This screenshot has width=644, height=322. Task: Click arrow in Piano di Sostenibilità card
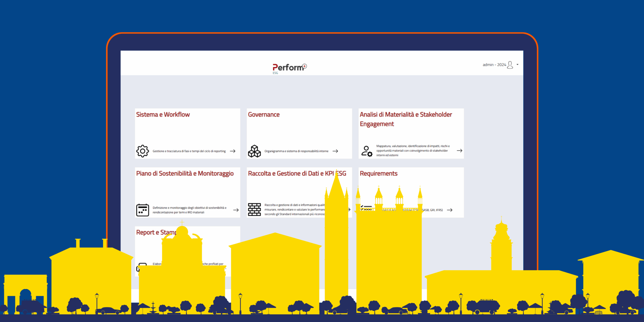coord(236,210)
